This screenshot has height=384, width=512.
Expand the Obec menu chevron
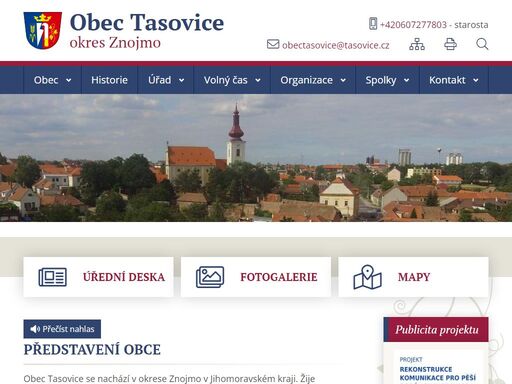tap(69, 80)
